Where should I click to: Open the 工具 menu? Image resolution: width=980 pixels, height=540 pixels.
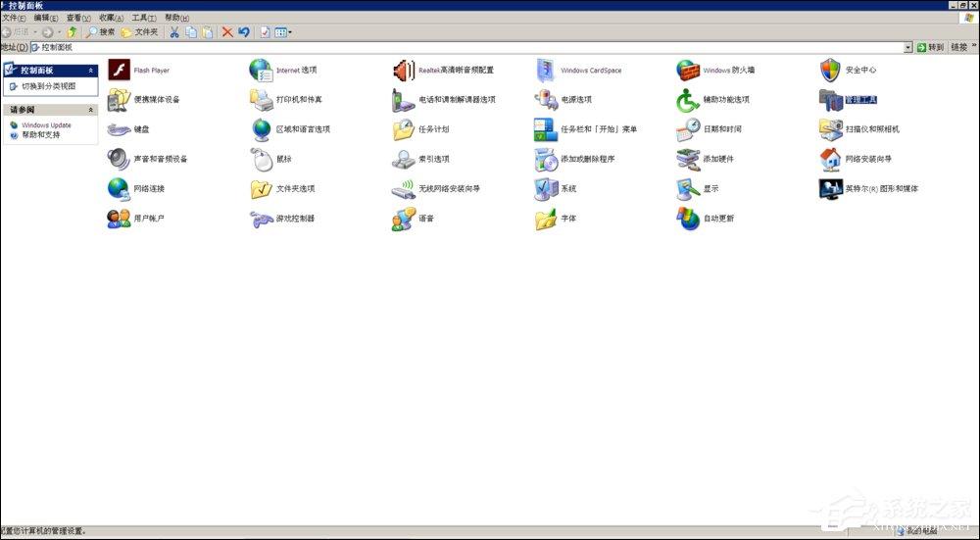(x=144, y=18)
